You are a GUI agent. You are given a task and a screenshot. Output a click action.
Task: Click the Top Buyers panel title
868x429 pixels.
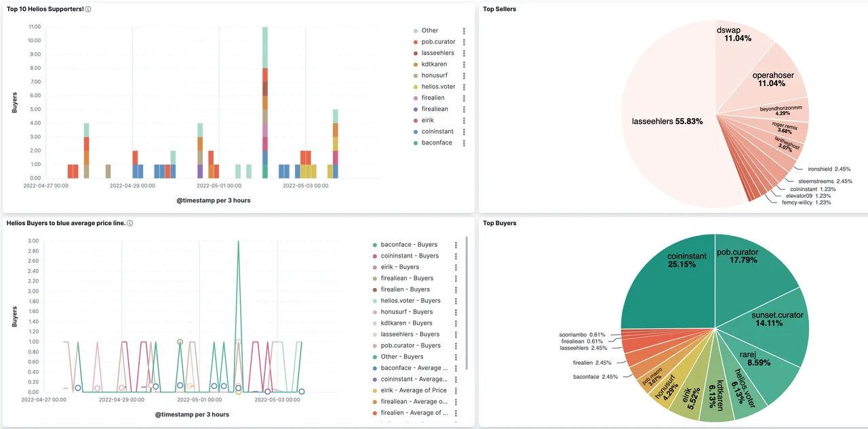pyautogui.click(x=499, y=223)
